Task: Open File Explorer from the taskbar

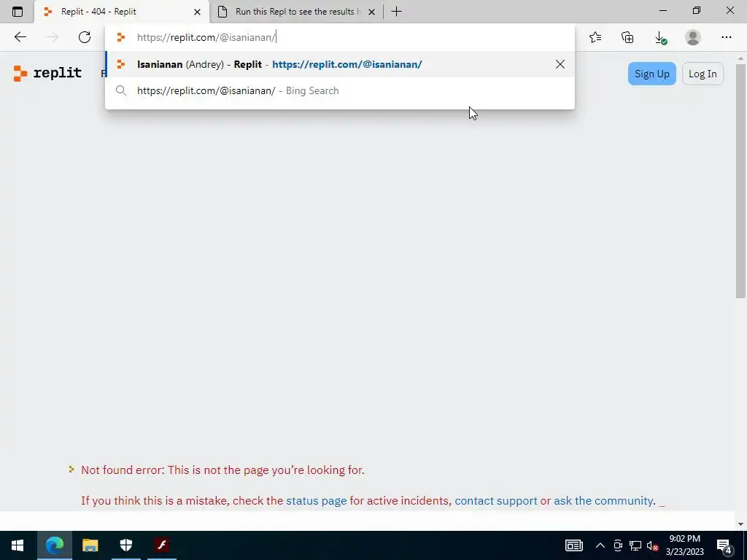Action: [90, 545]
